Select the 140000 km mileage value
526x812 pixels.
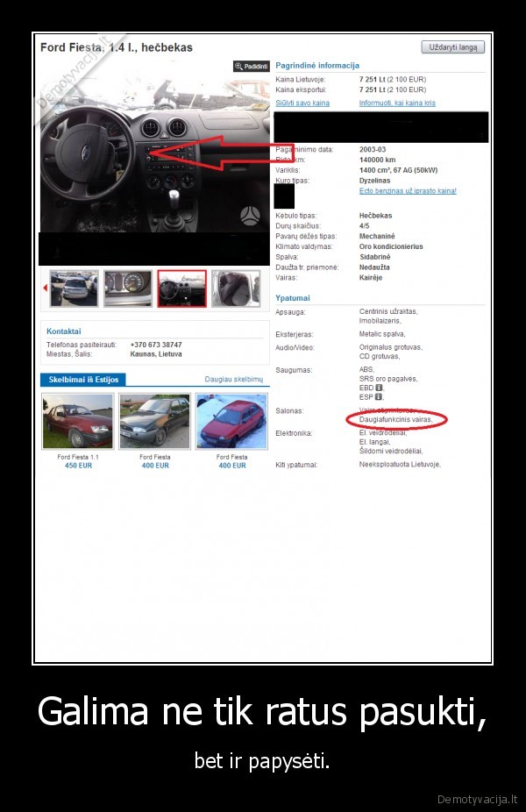378,160
